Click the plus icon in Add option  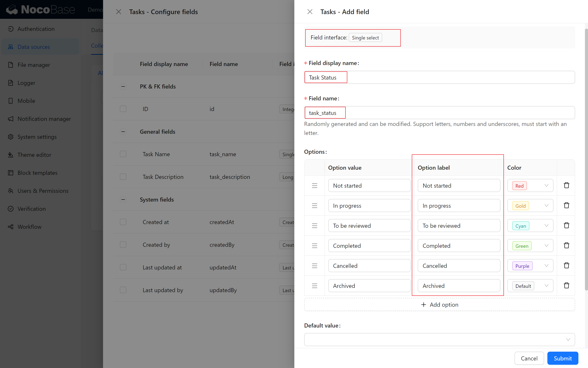423,305
